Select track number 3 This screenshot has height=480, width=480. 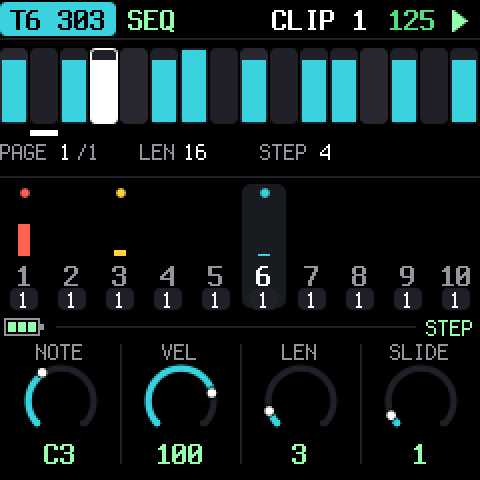(x=119, y=276)
